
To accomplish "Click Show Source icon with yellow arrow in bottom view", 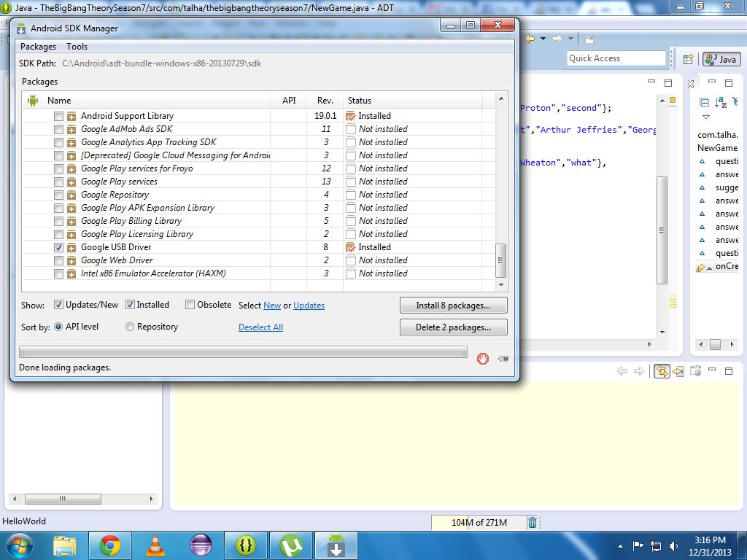I will (x=678, y=371).
